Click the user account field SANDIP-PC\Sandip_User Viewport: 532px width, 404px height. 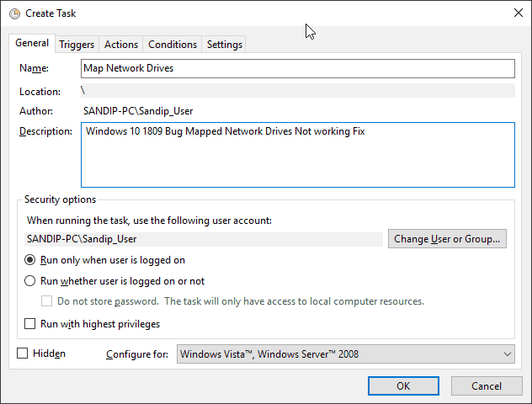coord(204,239)
